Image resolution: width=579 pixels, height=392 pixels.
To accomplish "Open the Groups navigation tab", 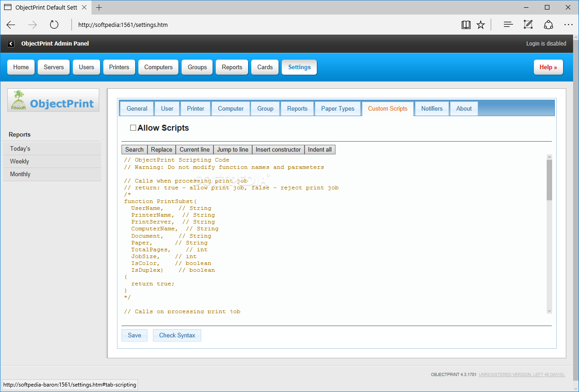I will (197, 67).
